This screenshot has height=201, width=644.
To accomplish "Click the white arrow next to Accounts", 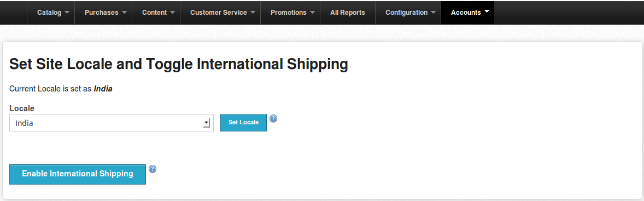I will (x=487, y=12).
